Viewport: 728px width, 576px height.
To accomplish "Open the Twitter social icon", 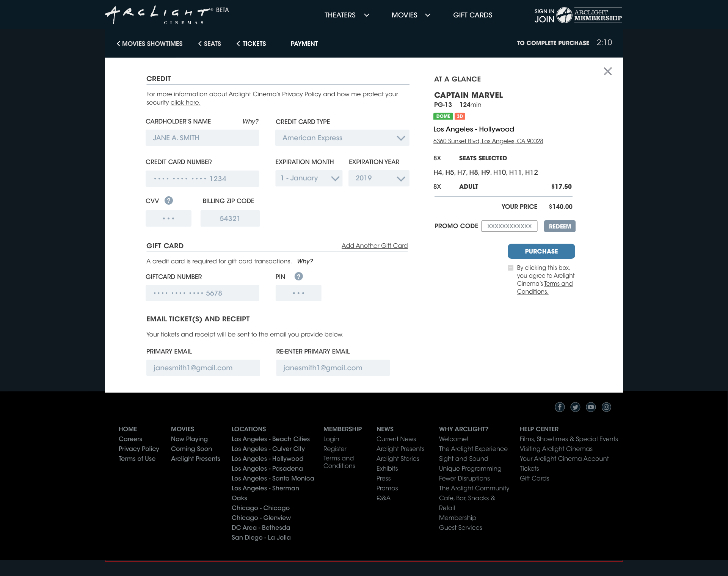I will coord(575,407).
